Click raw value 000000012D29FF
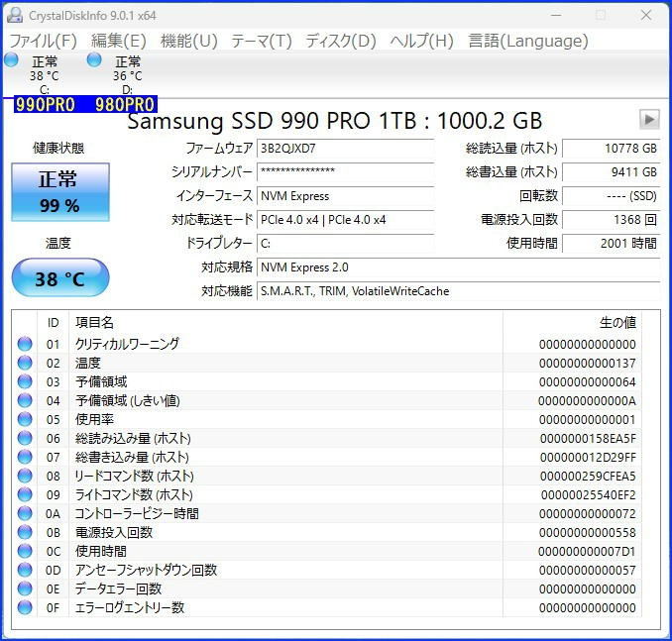 (x=588, y=457)
